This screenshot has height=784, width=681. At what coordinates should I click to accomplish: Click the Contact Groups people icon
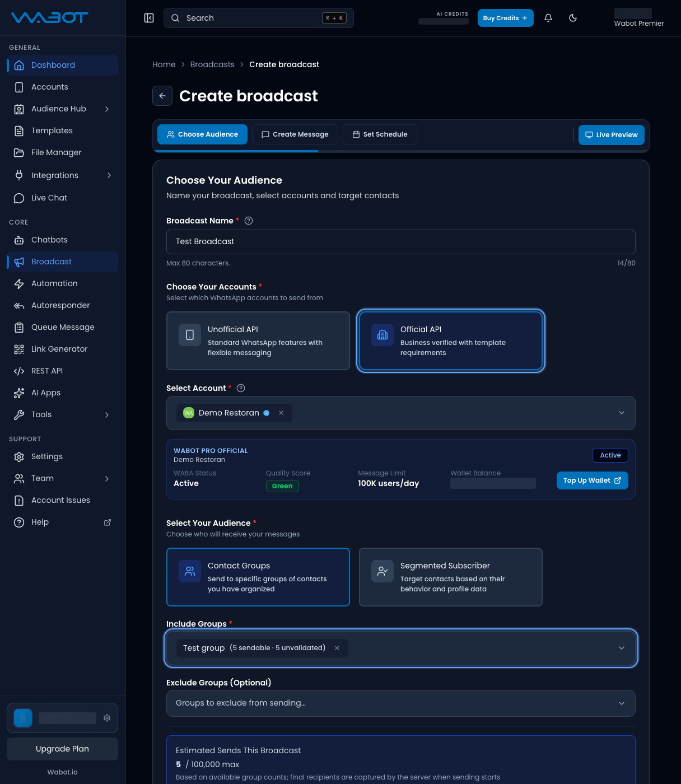pos(190,571)
